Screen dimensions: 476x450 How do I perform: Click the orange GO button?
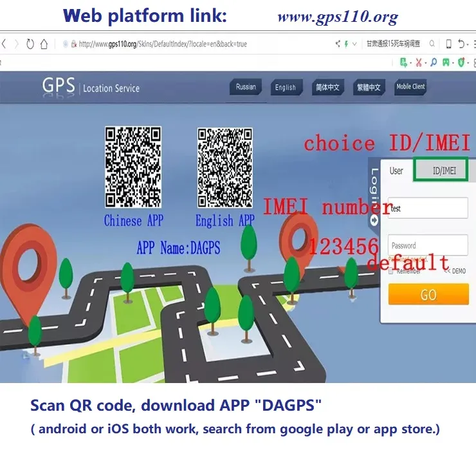click(x=428, y=294)
